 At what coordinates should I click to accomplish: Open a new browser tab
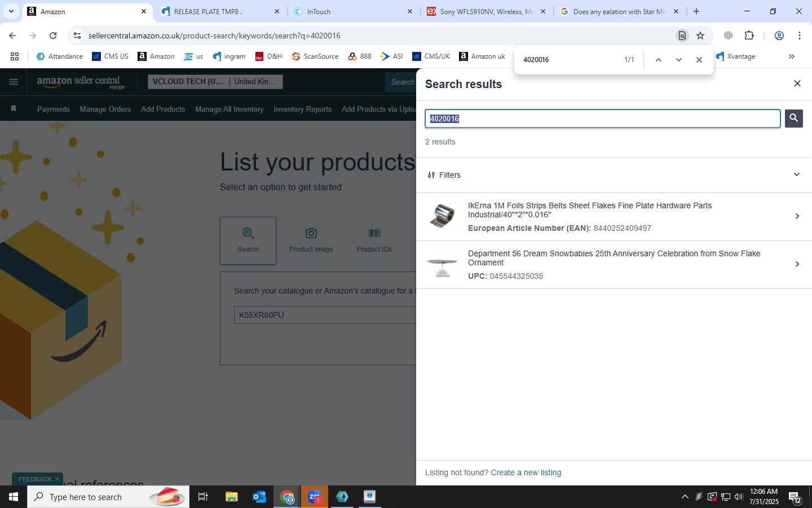pos(696,11)
